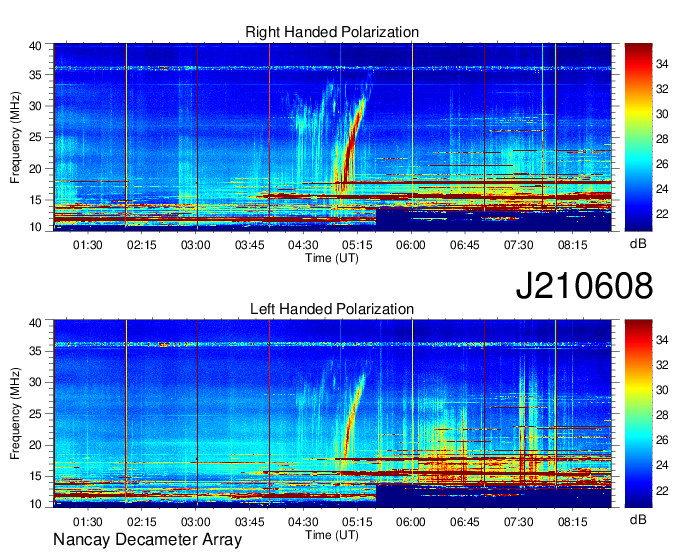Click the 02:15 time tick on top plot
Screen dimensions: 680x552
pyautogui.click(x=141, y=245)
